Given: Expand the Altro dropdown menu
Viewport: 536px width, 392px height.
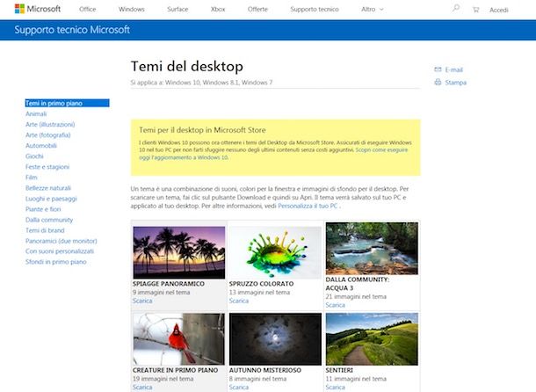Looking at the screenshot, I should 373,10.
